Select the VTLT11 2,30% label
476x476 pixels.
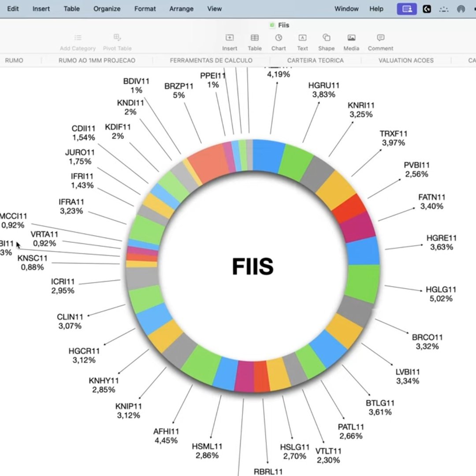[328, 455]
